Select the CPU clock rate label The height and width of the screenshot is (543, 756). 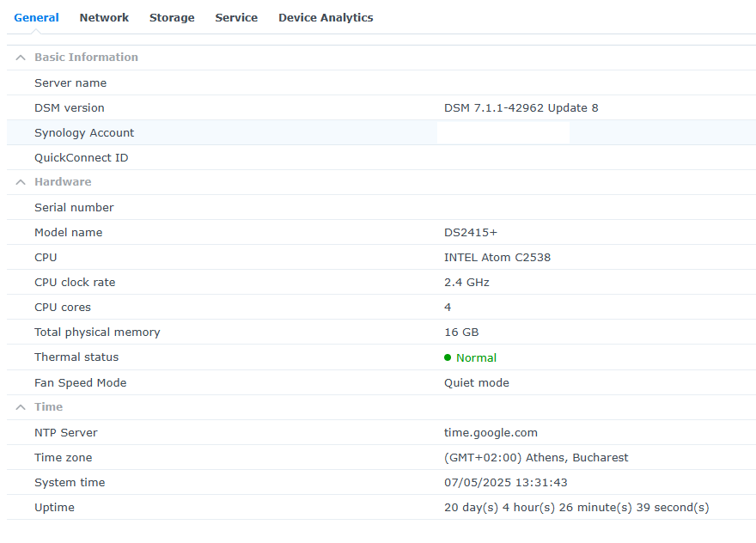click(75, 283)
